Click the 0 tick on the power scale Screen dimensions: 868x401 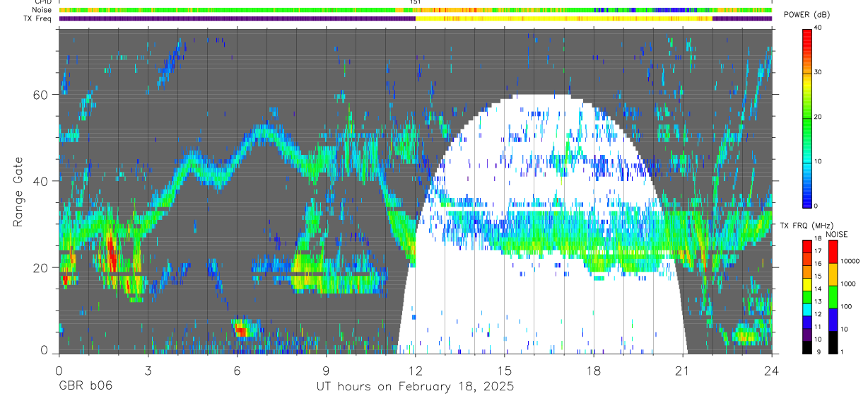point(816,206)
